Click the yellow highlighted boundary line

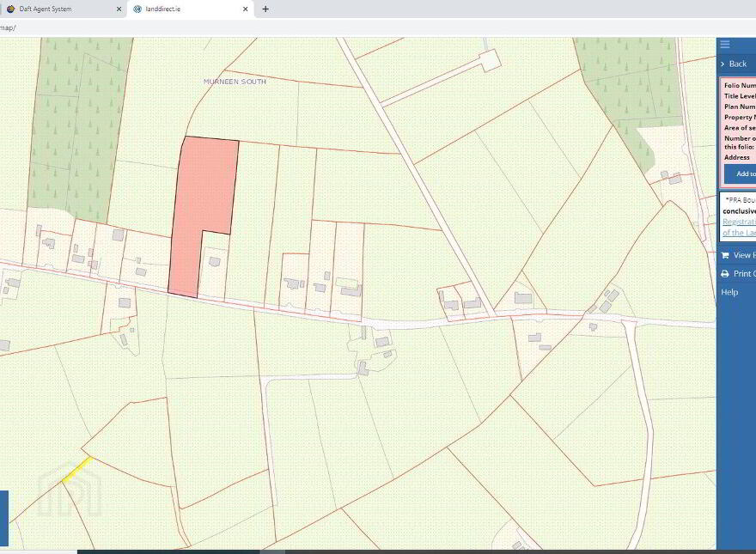click(77, 469)
